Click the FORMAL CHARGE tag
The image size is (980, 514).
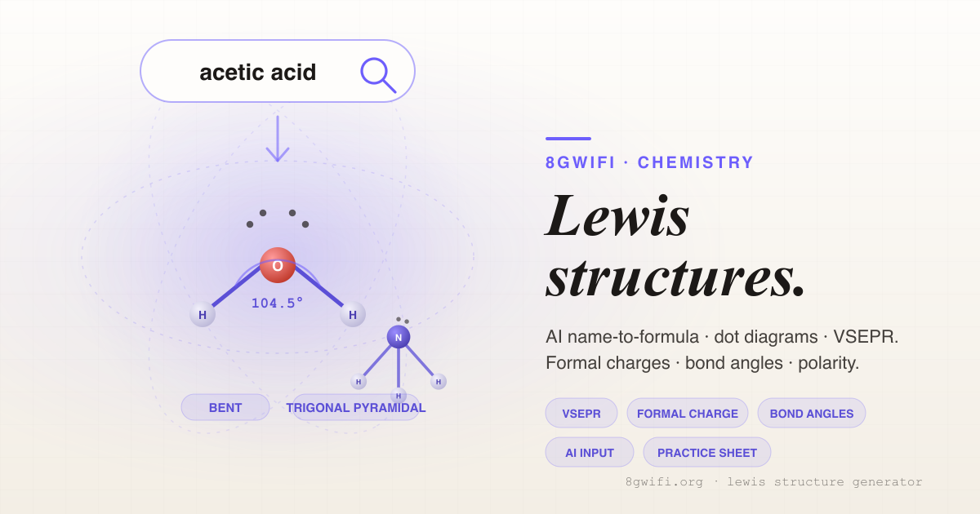(x=688, y=413)
